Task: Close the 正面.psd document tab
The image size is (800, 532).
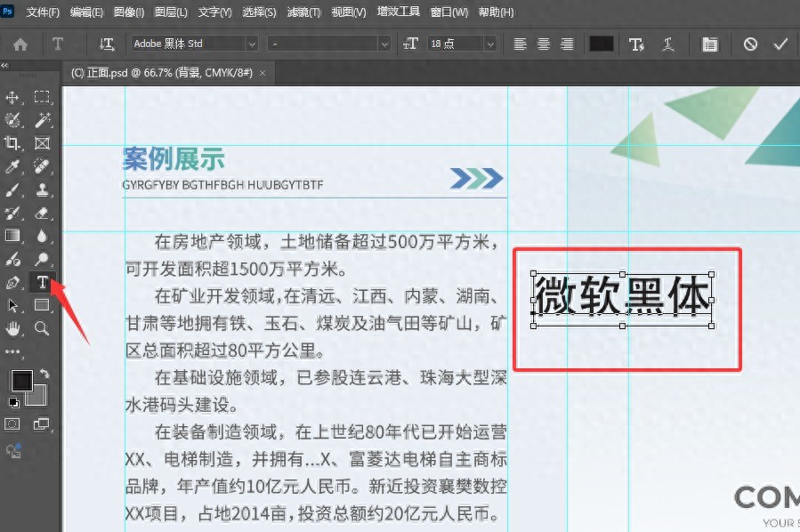Action: (x=263, y=74)
